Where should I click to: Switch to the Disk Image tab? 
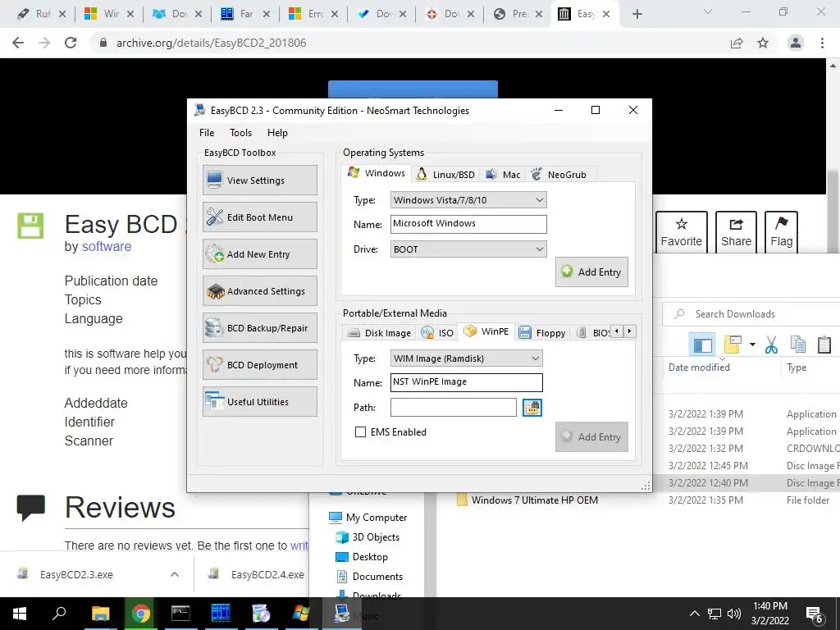[379, 333]
